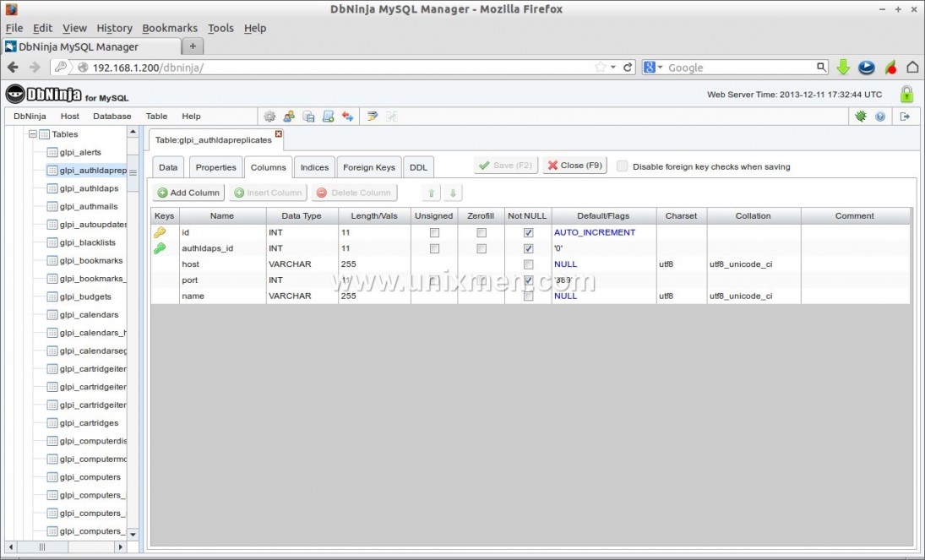The width and height of the screenshot is (925, 560).
Task: Switch to the Indices tab
Action: 314,167
